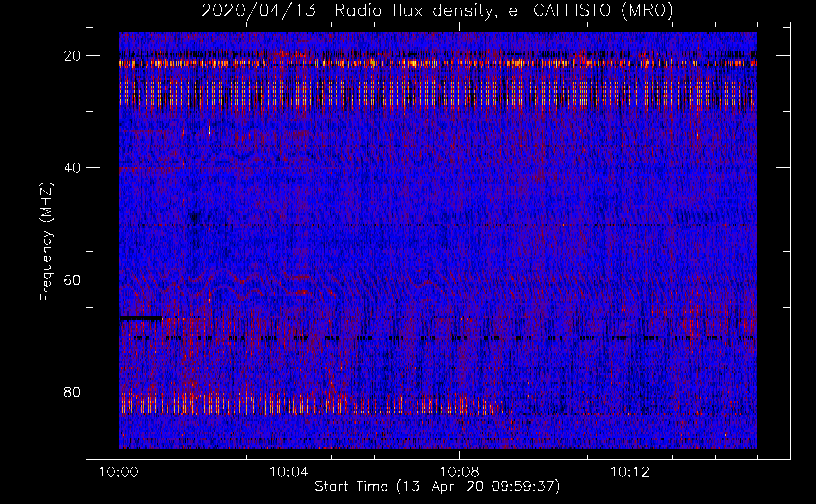This screenshot has width=816, height=504.
Task: Click the 10:00 time tick label
Action: point(119,472)
